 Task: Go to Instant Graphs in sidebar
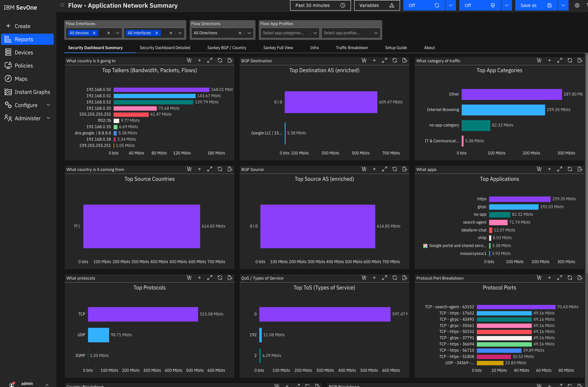tap(32, 92)
